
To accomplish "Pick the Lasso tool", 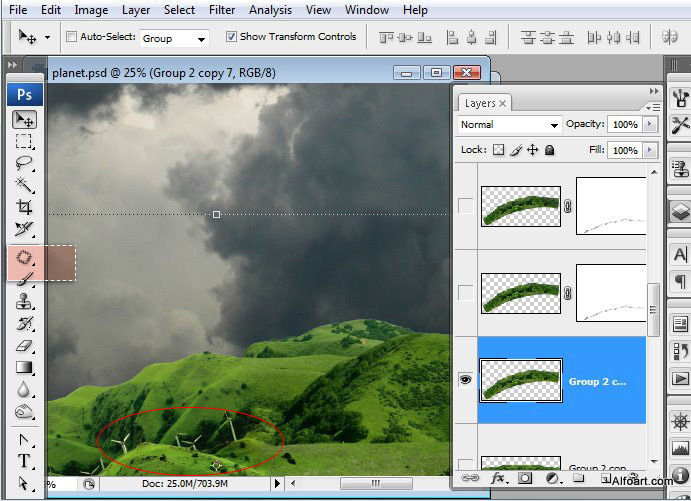I will (24, 164).
